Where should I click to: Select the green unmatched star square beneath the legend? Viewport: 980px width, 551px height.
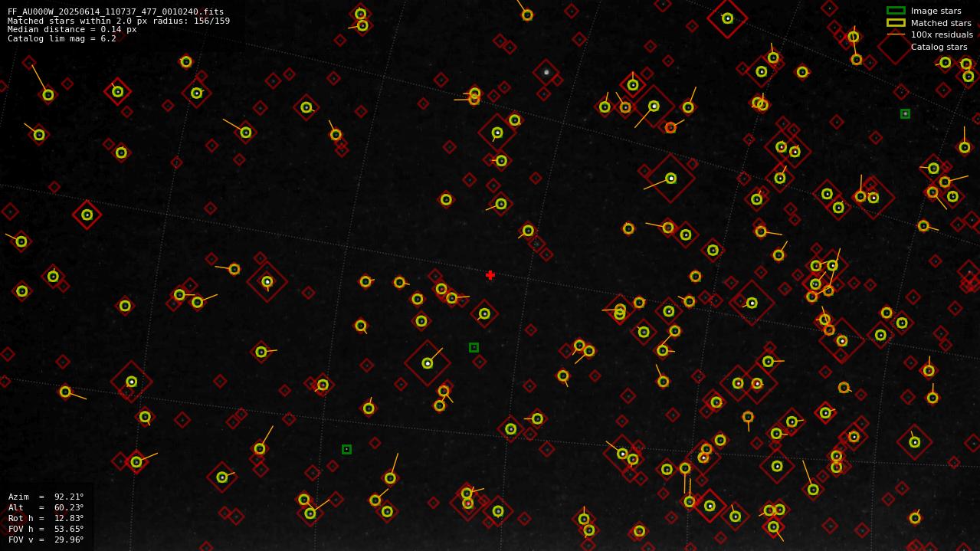pyautogui.click(x=905, y=113)
